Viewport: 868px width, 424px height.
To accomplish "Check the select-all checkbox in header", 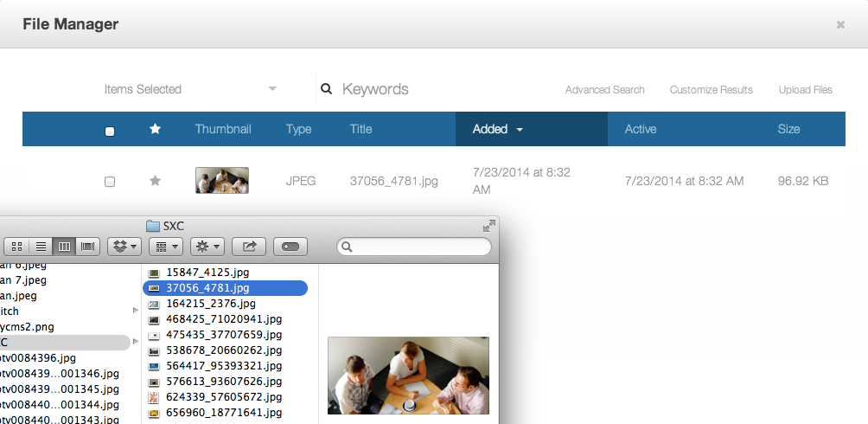I will point(110,131).
